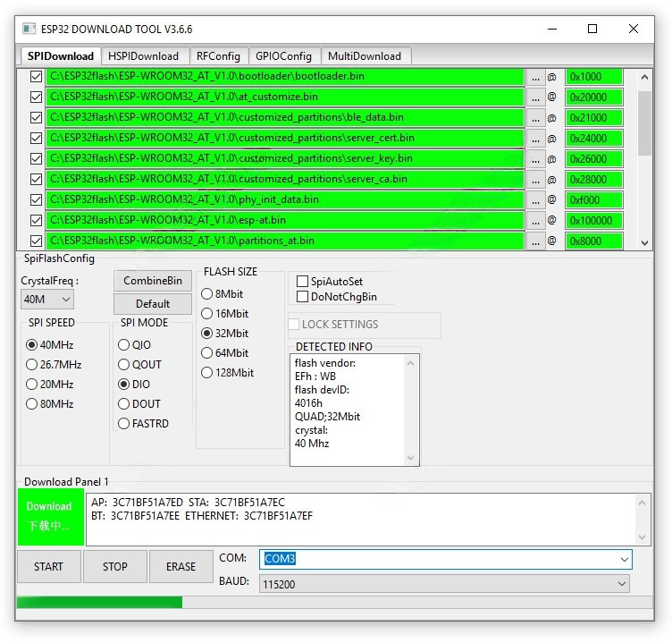Open file browser for ble_data.bin row
The height and width of the screenshot is (643, 672).
pyautogui.click(x=535, y=118)
